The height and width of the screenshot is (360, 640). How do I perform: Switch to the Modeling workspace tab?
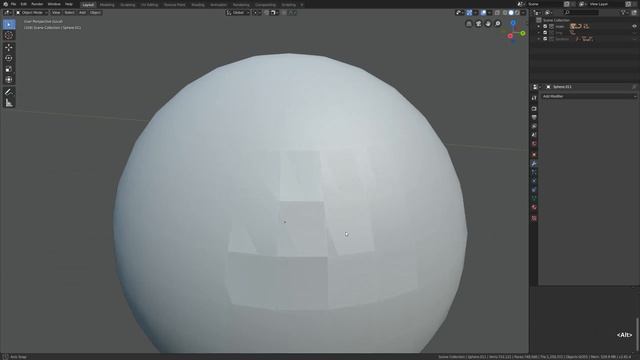pos(107,5)
